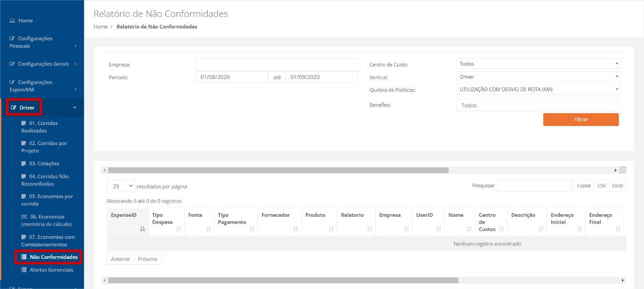Expand Configurações Expen/KM menu chevron

(75, 89)
